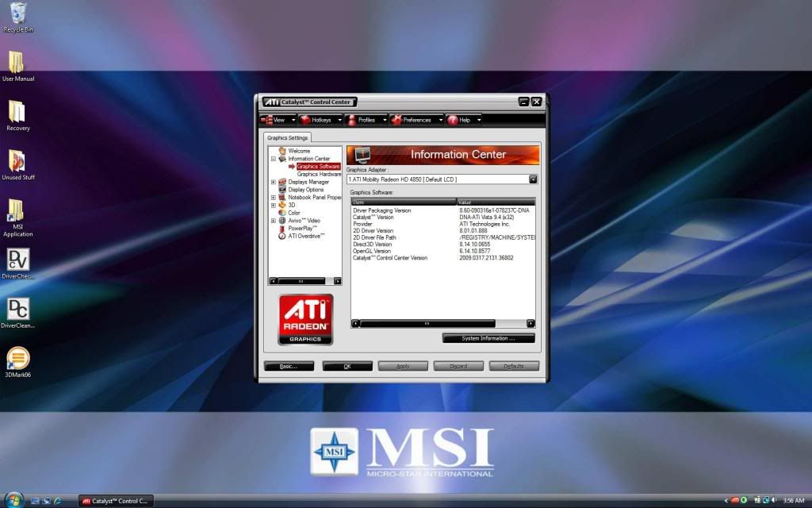The width and height of the screenshot is (812, 508).
Task: Select the 2D Driver File Path row
Action: pos(443,237)
